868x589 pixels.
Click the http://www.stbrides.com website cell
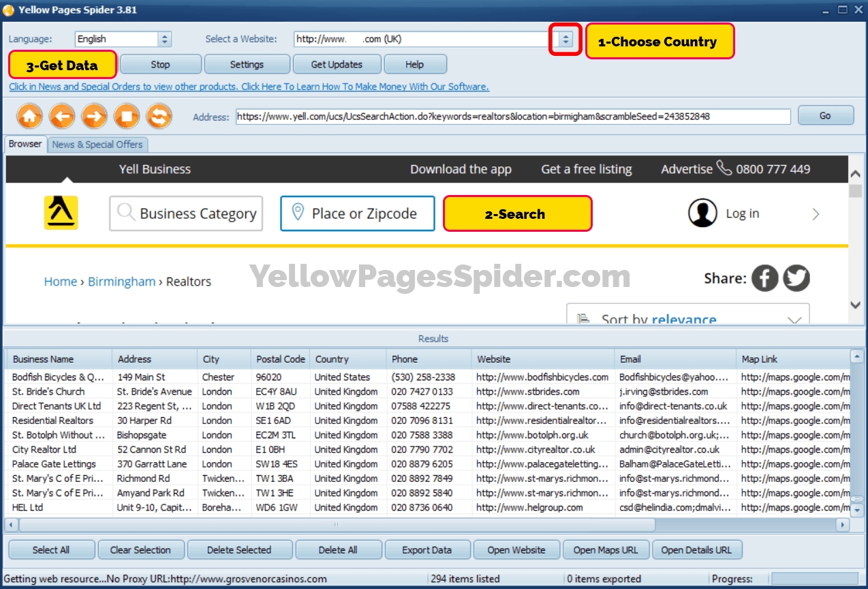coord(528,391)
